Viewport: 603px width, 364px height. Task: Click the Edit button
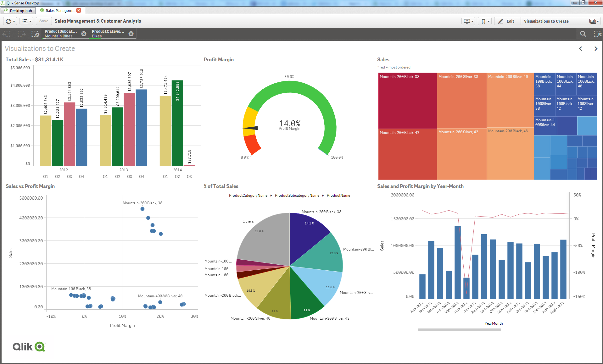click(x=507, y=21)
